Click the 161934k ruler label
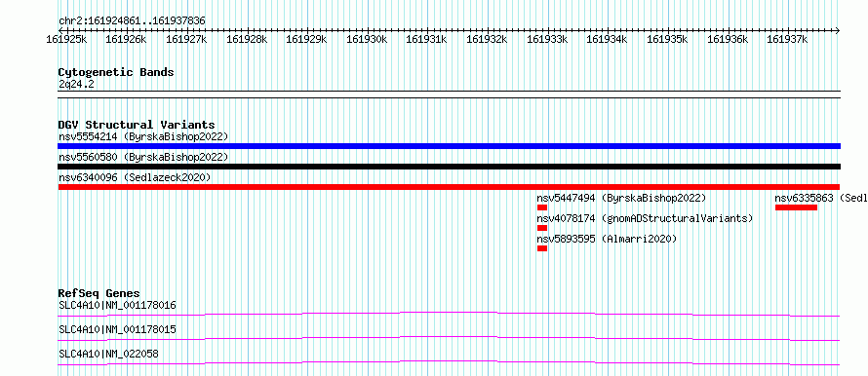Image resolution: width=868 pixels, height=376 pixels. click(x=608, y=39)
